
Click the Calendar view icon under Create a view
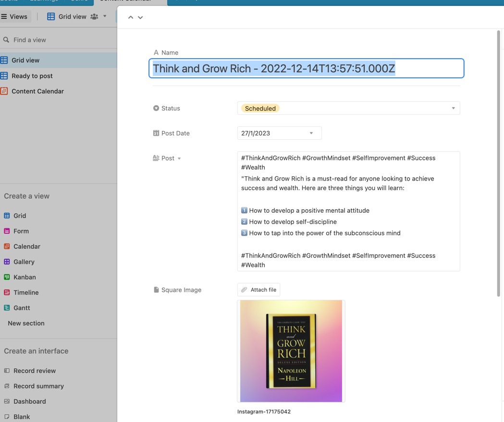click(7, 246)
